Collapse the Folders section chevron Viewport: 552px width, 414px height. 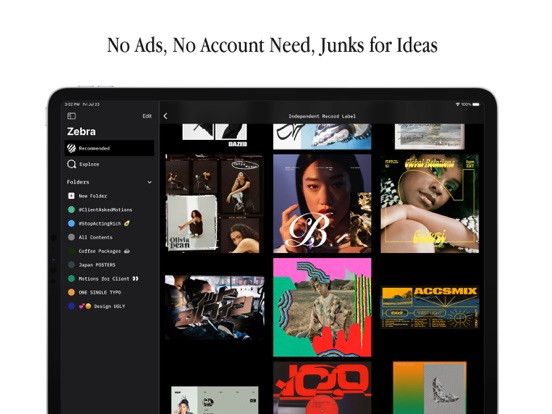click(x=149, y=182)
